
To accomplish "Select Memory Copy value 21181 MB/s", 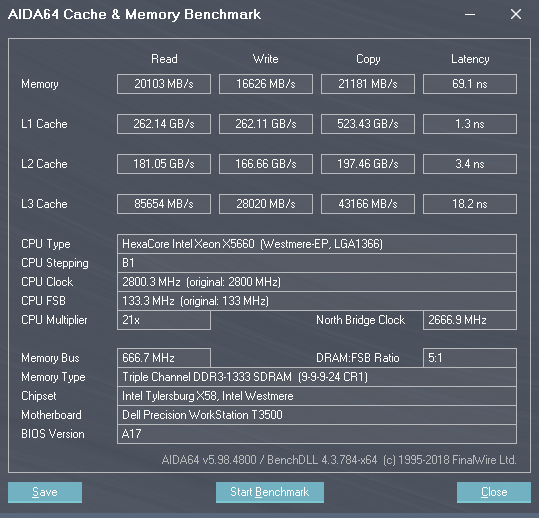I will [x=368, y=84].
